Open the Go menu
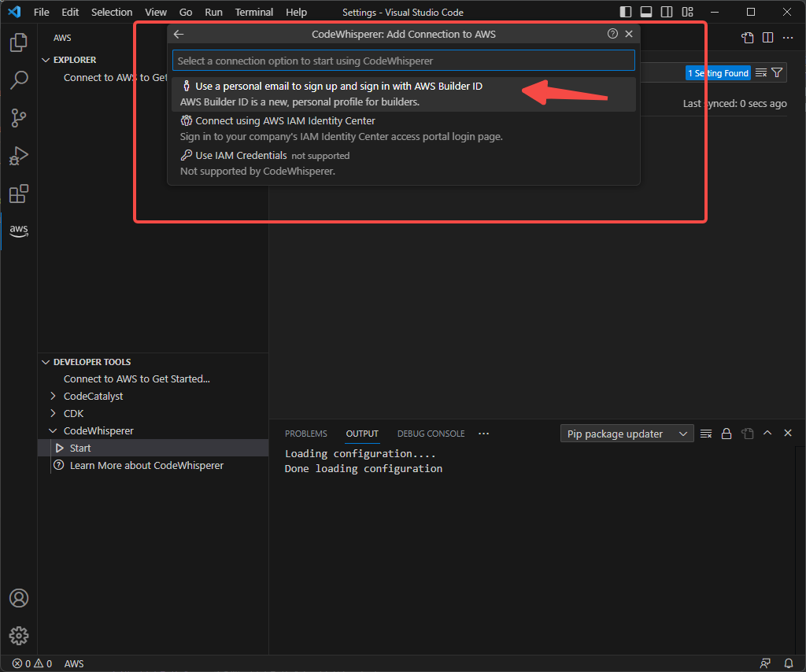The image size is (806, 672). click(186, 12)
